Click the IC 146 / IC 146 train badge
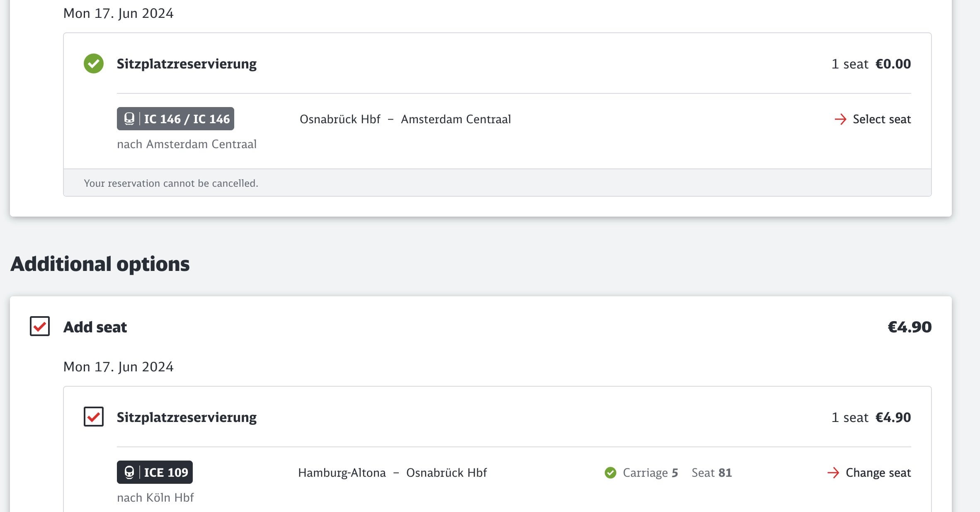 [175, 119]
